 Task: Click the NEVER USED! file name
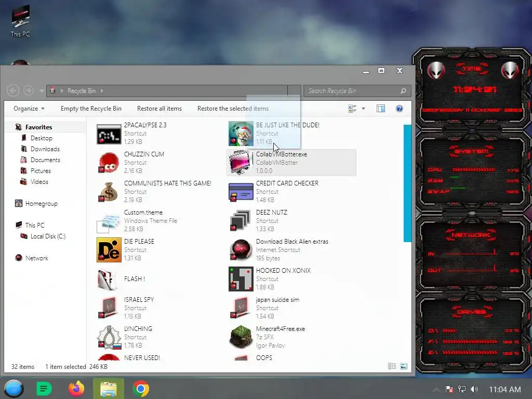pyautogui.click(x=142, y=357)
